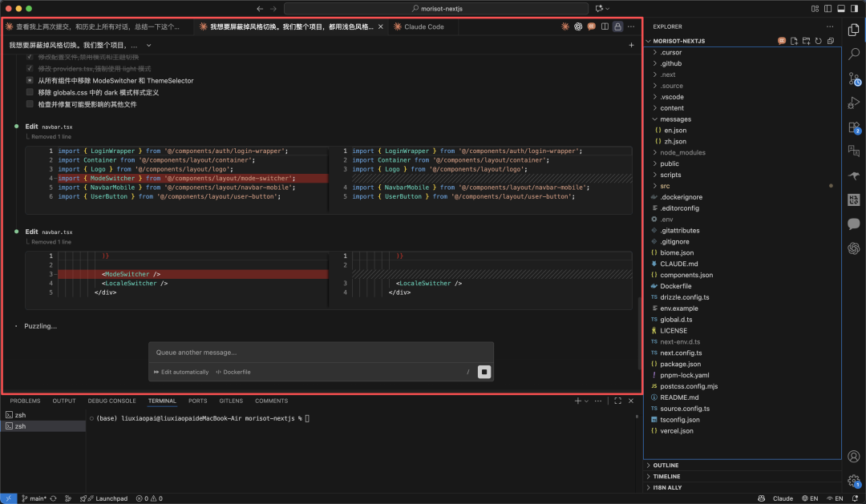
Task: Collapse all folders in Explorer
Action: [x=831, y=41]
